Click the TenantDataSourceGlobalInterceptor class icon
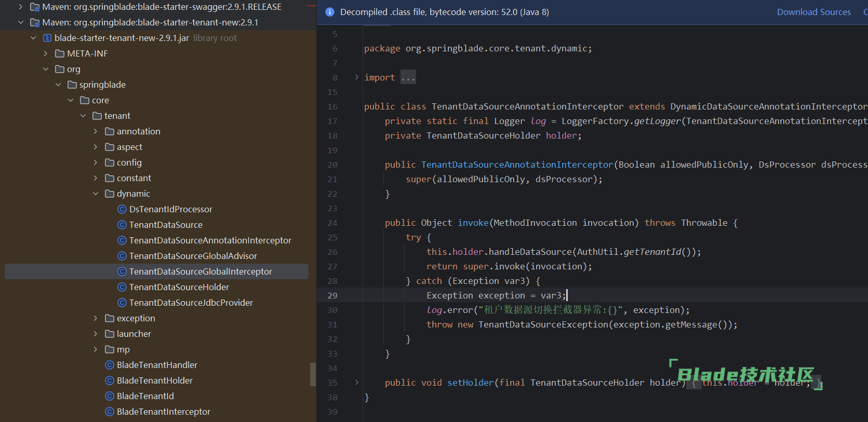This screenshot has width=868, height=422. [x=122, y=271]
